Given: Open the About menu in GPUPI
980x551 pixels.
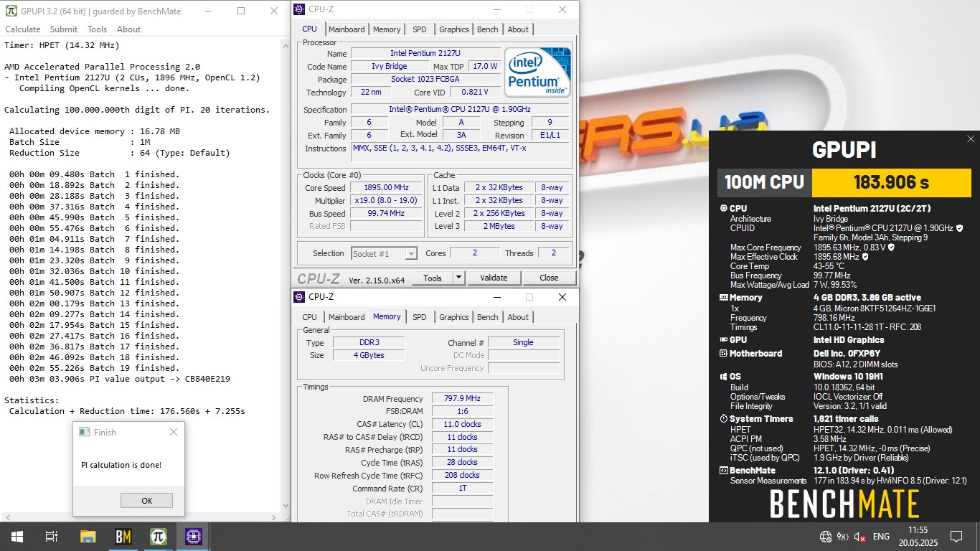Looking at the screenshot, I should tap(128, 29).
